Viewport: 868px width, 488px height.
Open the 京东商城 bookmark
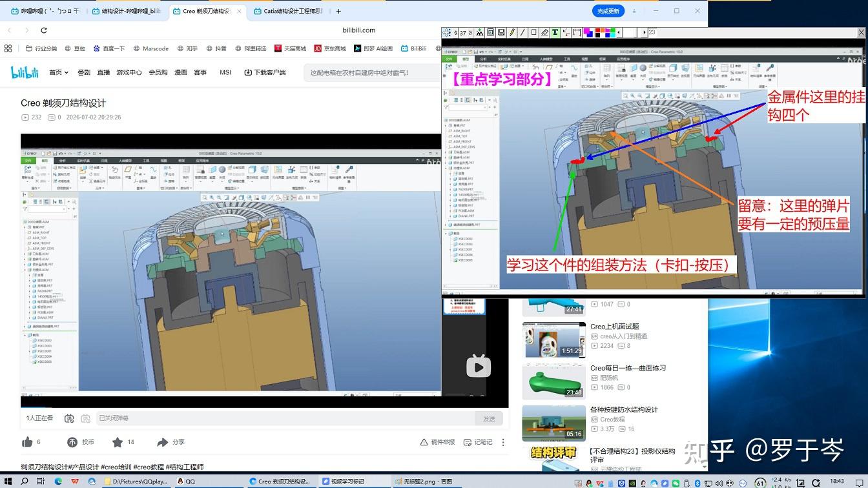330,48
